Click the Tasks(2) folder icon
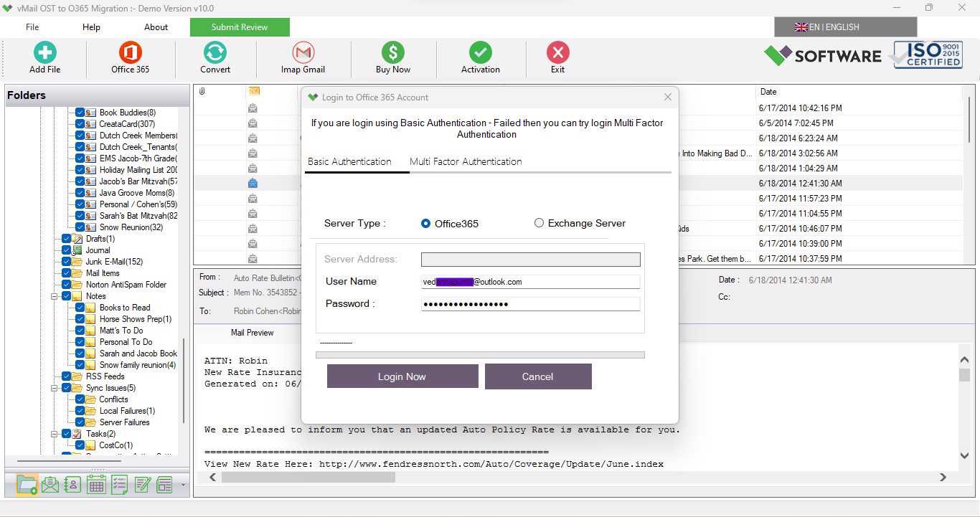The height and width of the screenshot is (517, 980). 77,434
